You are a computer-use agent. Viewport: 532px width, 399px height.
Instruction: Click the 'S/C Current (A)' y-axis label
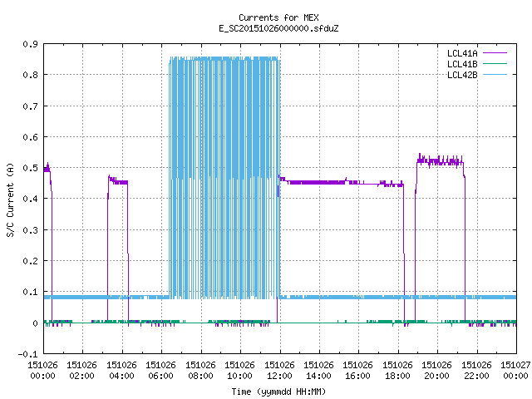pos(10,200)
